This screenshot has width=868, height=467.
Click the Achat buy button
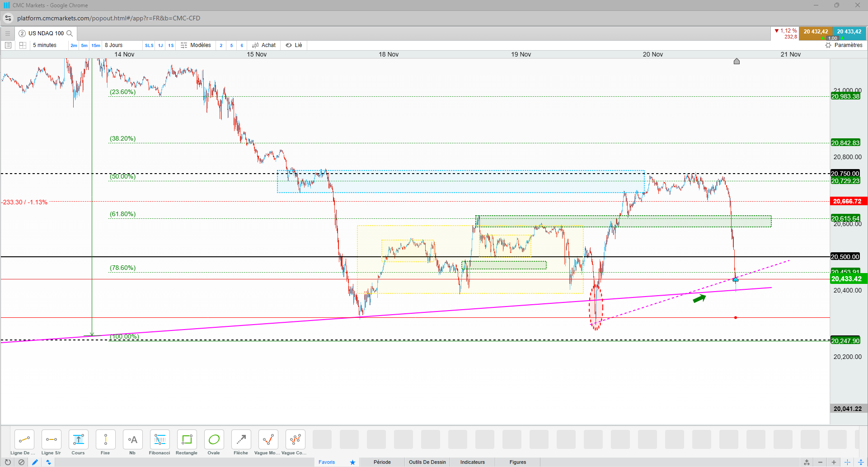pyautogui.click(x=264, y=45)
